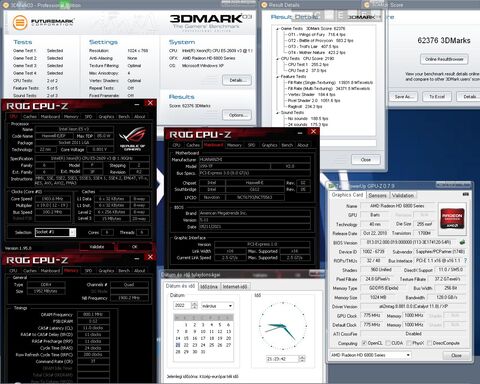Click the year spinner next to 2022
This screenshot has width=480, height=384.
pos(194,305)
